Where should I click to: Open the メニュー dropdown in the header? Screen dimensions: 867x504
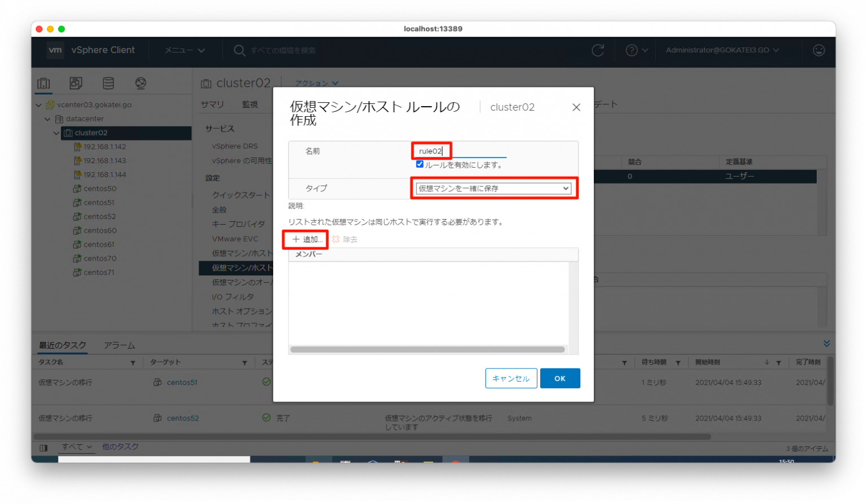tap(184, 50)
